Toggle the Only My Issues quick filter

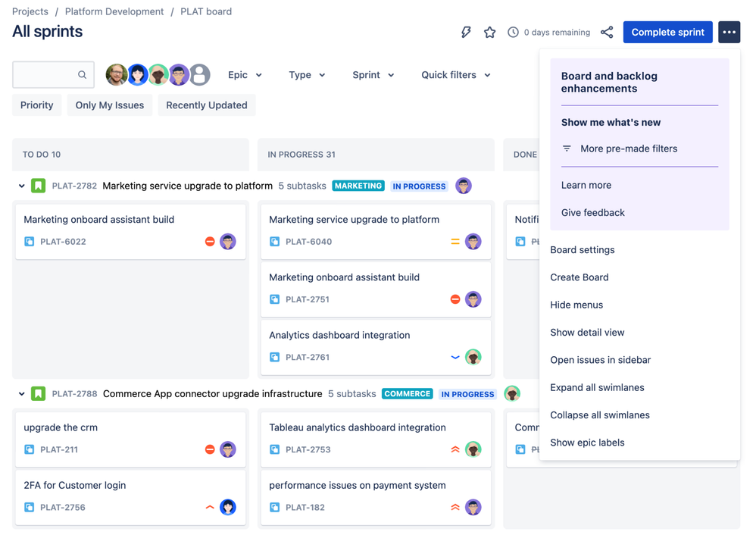click(109, 105)
